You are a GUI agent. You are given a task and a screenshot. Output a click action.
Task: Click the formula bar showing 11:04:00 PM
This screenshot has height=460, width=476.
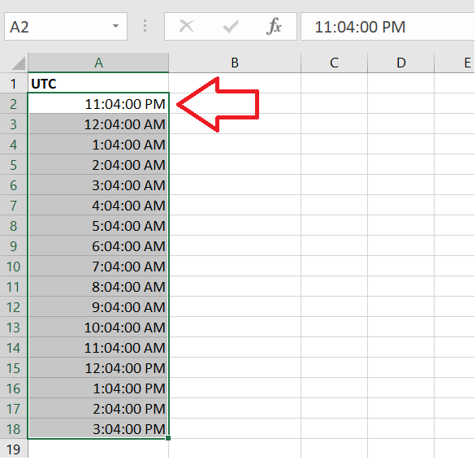[388, 27]
